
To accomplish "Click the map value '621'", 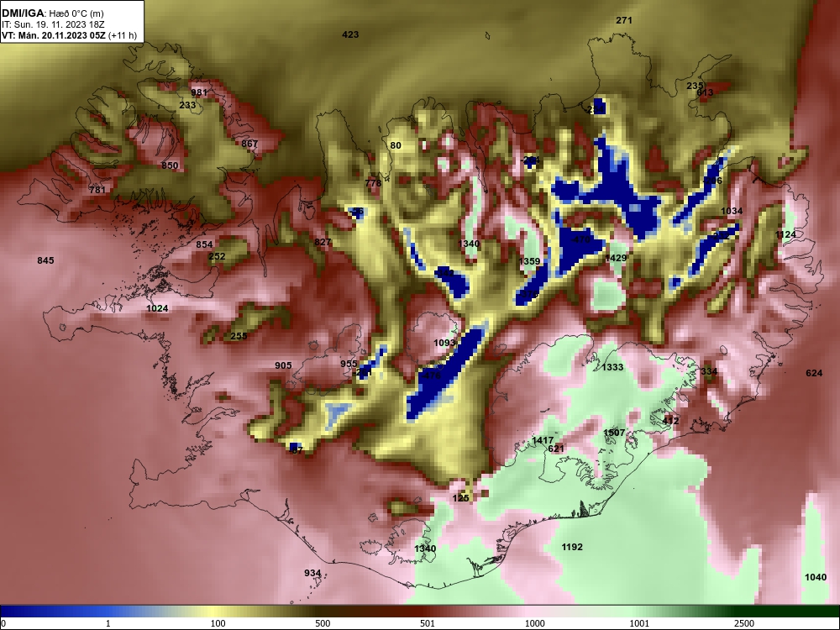I will [x=556, y=449].
